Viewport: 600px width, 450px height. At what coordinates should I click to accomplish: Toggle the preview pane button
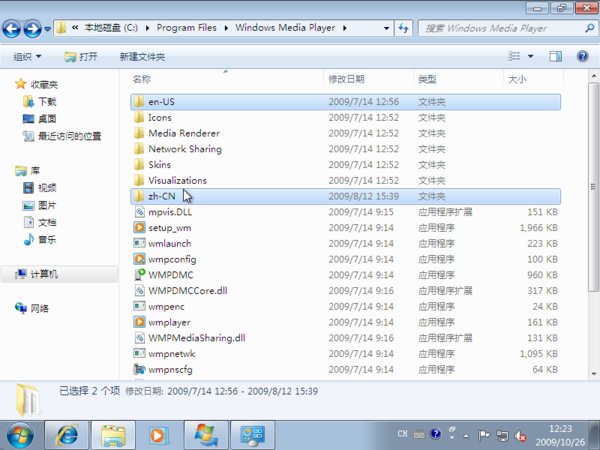[556, 56]
